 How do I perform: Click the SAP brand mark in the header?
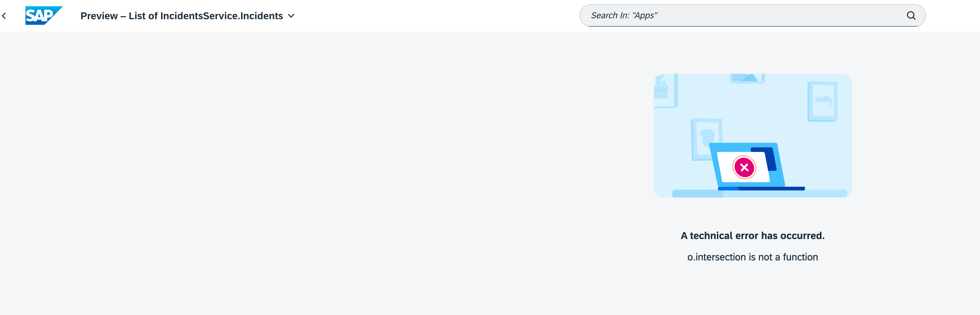point(44,15)
